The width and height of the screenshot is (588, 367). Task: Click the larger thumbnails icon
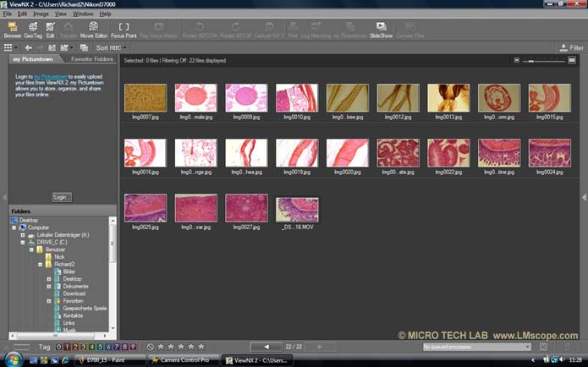coord(572,60)
